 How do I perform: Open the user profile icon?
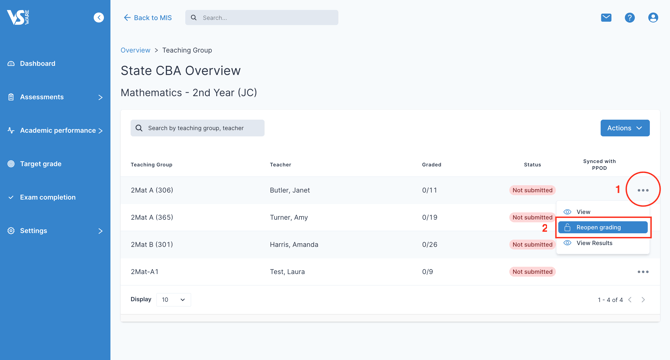tap(653, 18)
